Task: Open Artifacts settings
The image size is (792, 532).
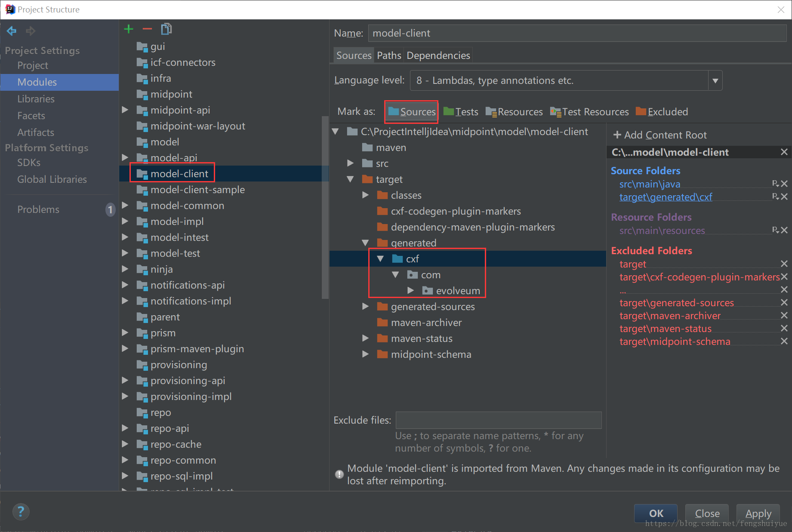Action: (x=36, y=132)
